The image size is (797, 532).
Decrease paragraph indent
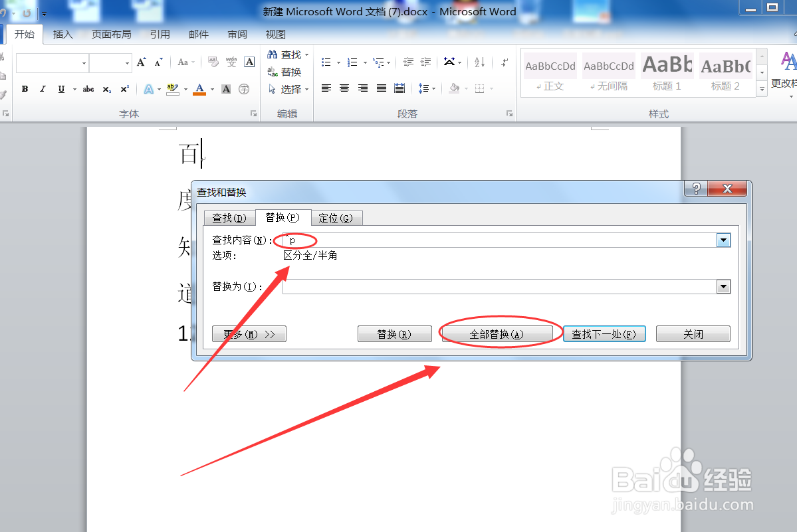click(x=408, y=62)
